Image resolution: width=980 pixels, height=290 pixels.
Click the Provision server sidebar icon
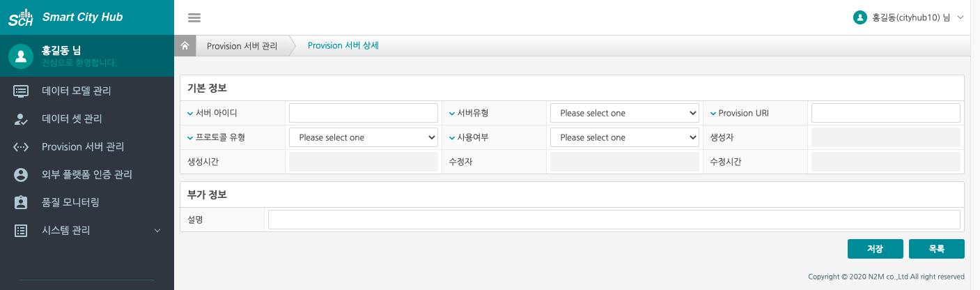point(21,146)
